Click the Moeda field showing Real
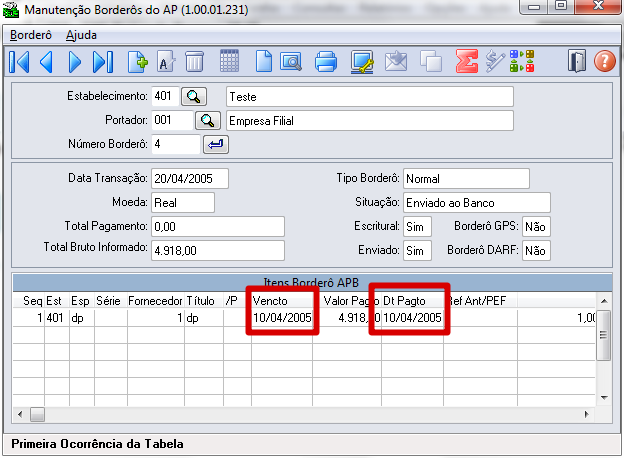Viewport: 624px width, 458px height. click(x=183, y=203)
